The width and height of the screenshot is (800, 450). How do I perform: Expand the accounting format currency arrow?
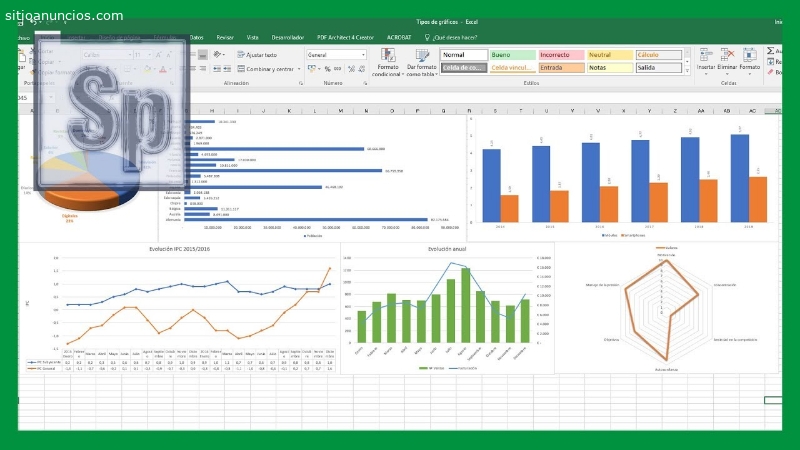[x=318, y=68]
